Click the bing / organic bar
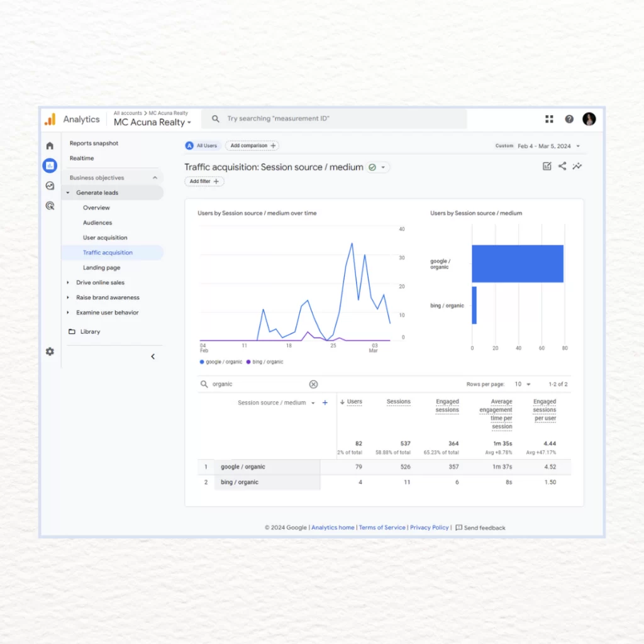Image resolution: width=644 pixels, height=644 pixels. coord(474,305)
